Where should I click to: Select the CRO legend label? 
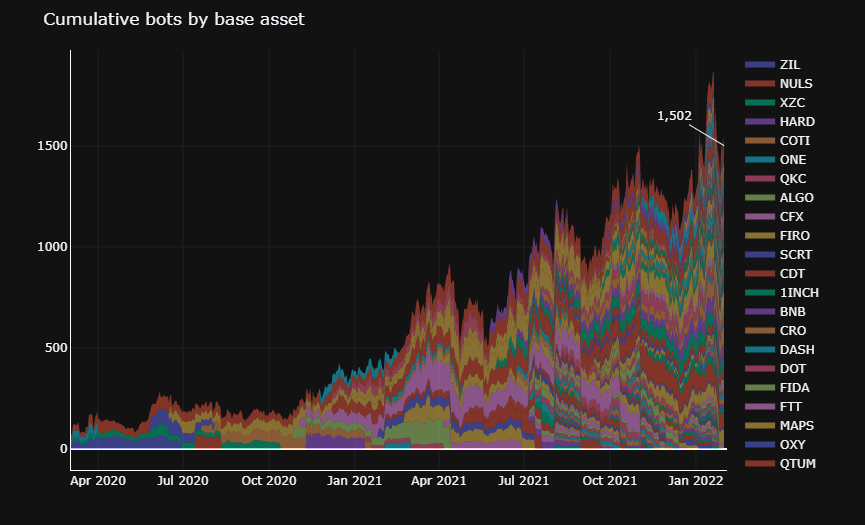(x=793, y=331)
